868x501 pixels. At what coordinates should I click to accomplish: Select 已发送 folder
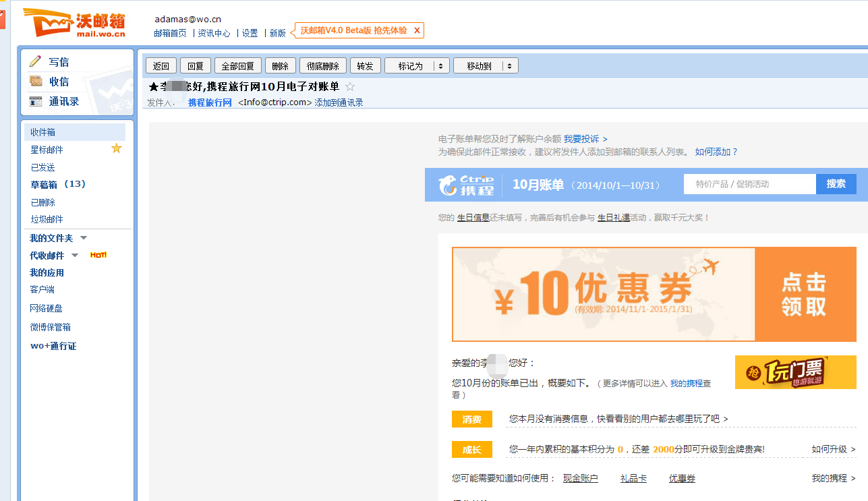coord(42,167)
